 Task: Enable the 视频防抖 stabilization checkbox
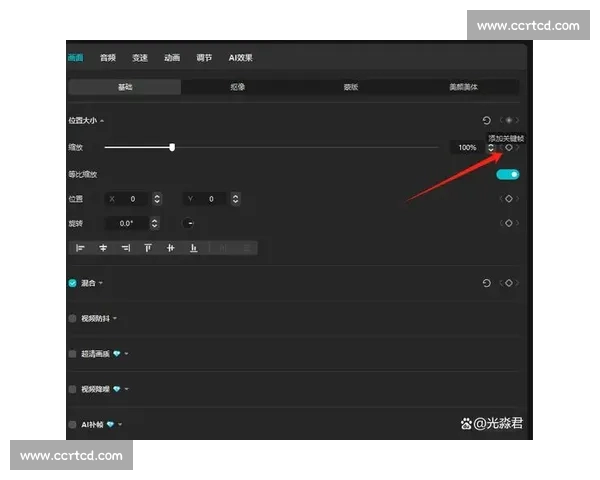(72, 319)
